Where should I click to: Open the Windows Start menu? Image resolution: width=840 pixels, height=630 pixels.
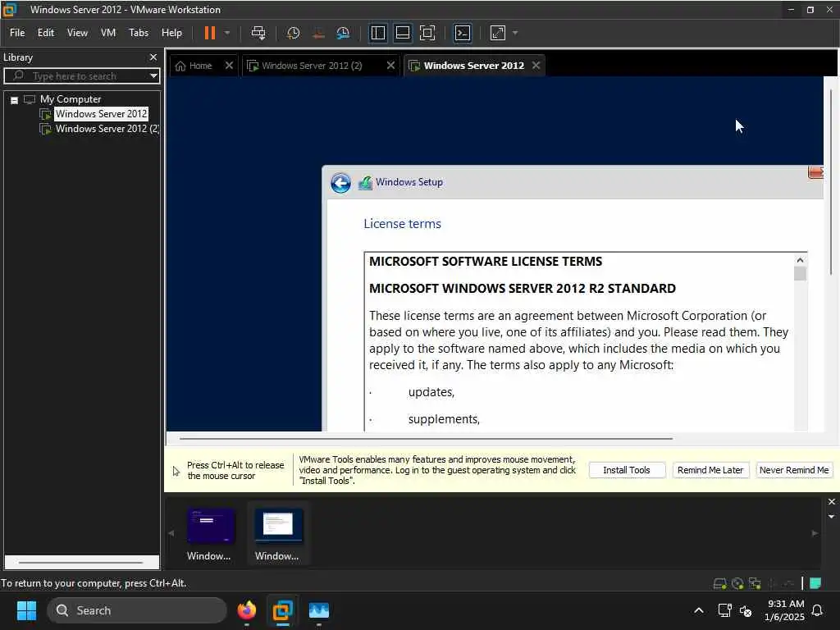[x=26, y=610]
